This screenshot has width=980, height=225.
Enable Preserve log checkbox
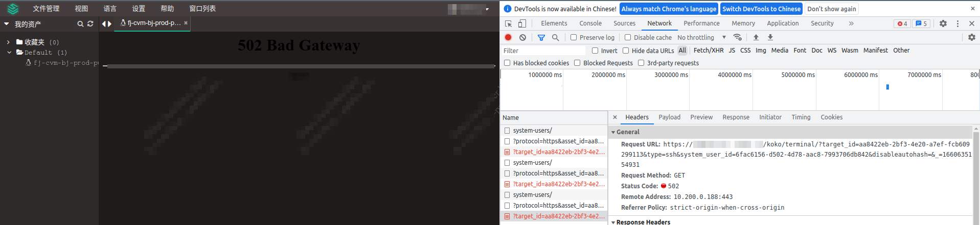click(x=574, y=37)
